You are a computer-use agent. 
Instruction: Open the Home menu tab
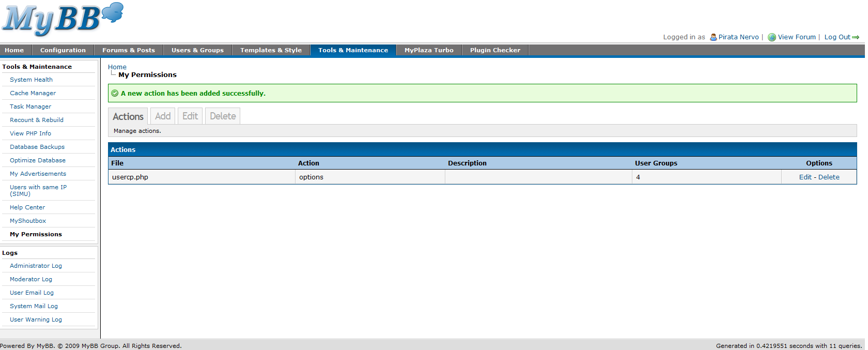(14, 50)
